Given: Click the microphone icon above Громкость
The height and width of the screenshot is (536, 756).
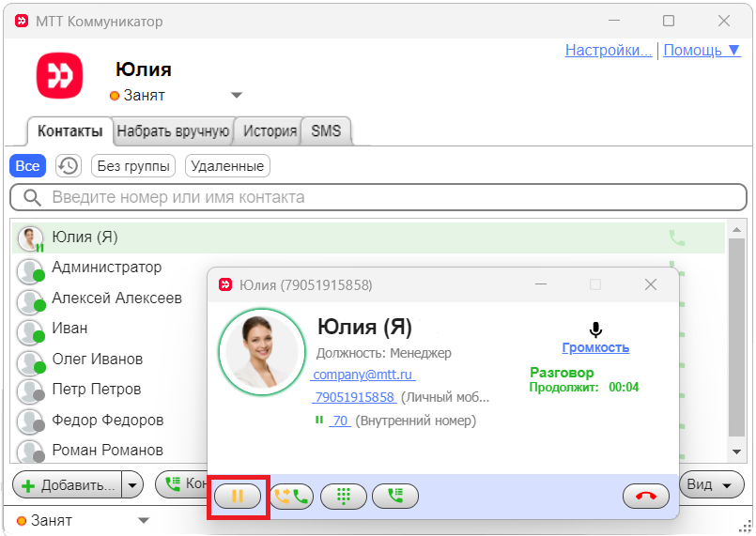Looking at the screenshot, I should tap(595, 329).
